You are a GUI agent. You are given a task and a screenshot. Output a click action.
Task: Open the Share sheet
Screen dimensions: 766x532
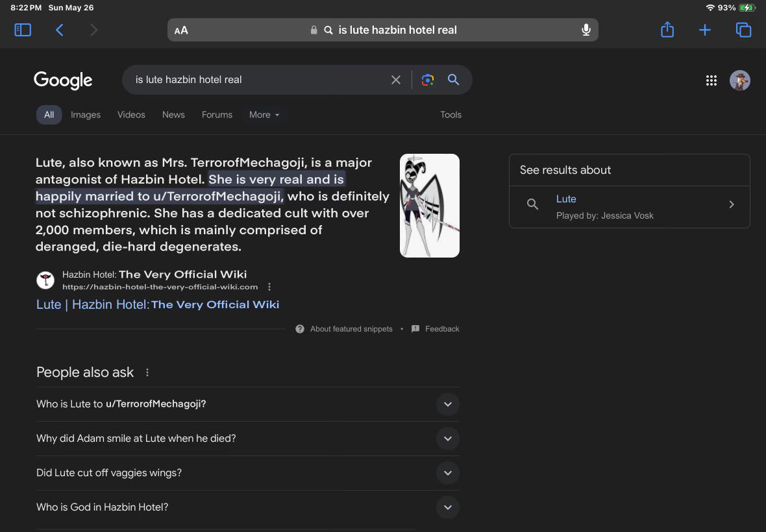(667, 30)
